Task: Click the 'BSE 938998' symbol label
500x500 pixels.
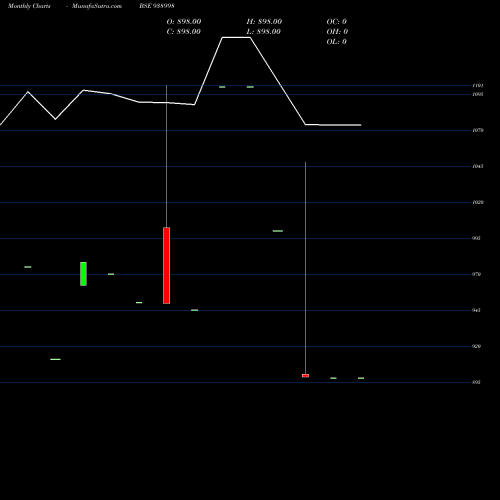Action: click(157, 6)
